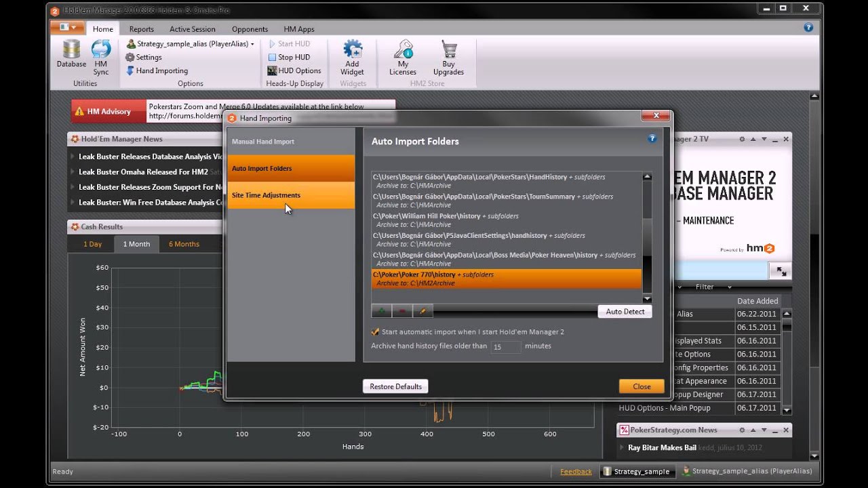Viewport: 868px width, 488px height.
Task: Add a new auto import folder (green plus)
Action: 381,311
